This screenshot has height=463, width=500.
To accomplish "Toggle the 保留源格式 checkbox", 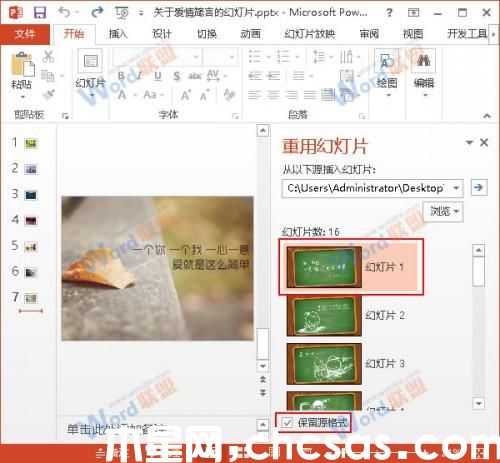I will click(287, 423).
